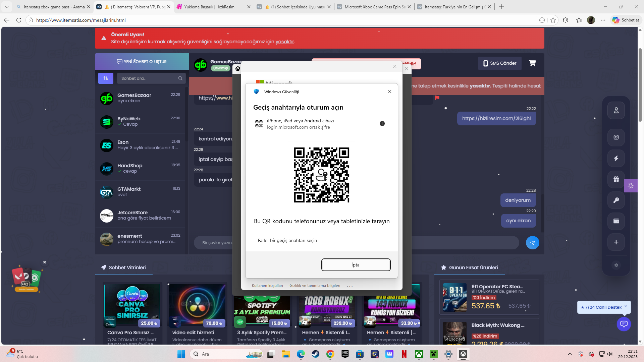
Task: Click 'yasaktır' link in warning banner
Action: pos(285,42)
